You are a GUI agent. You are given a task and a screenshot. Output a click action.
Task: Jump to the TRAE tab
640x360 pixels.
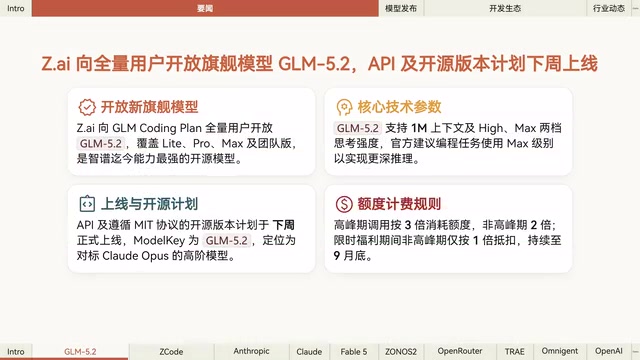(514, 351)
